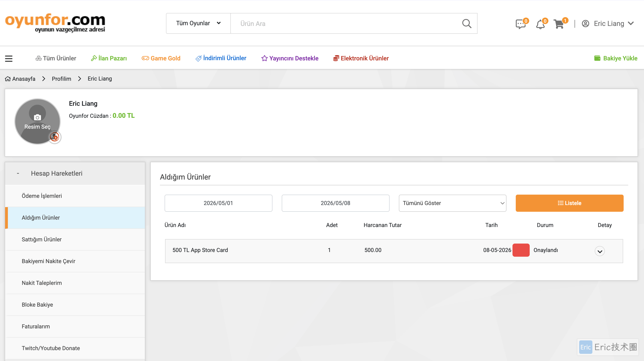Click the red status swatch in order row
Viewport: 644px width, 361px height.
coord(521,250)
